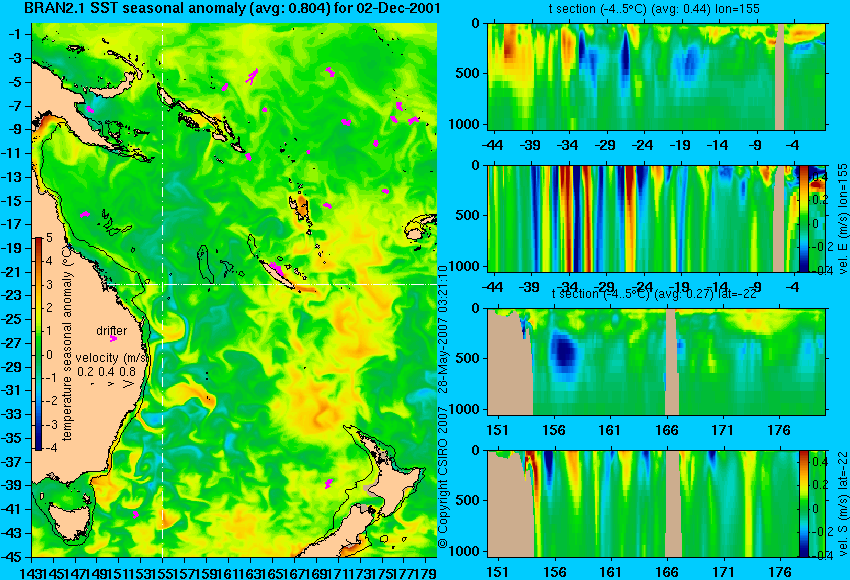The height and width of the screenshot is (580, 850).
Task: Click the '-44' label on top section axis
Action: pos(493,145)
